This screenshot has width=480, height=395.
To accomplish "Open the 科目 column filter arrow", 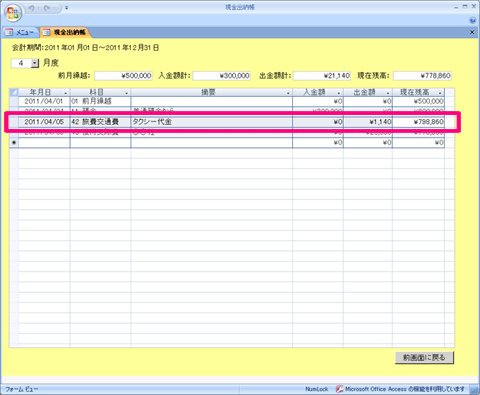I will pos(126,93).
